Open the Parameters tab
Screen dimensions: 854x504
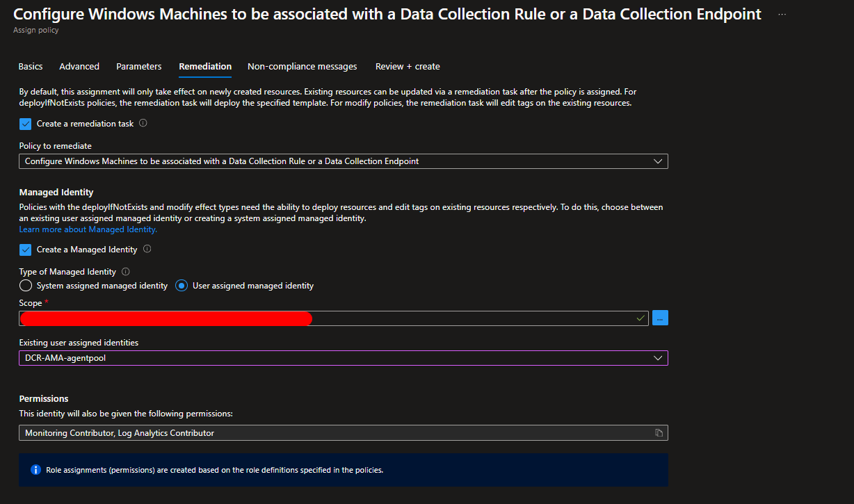139,67
